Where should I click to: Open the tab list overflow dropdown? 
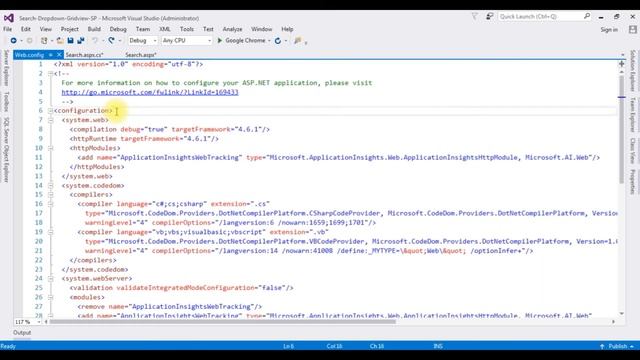(622, 55)
